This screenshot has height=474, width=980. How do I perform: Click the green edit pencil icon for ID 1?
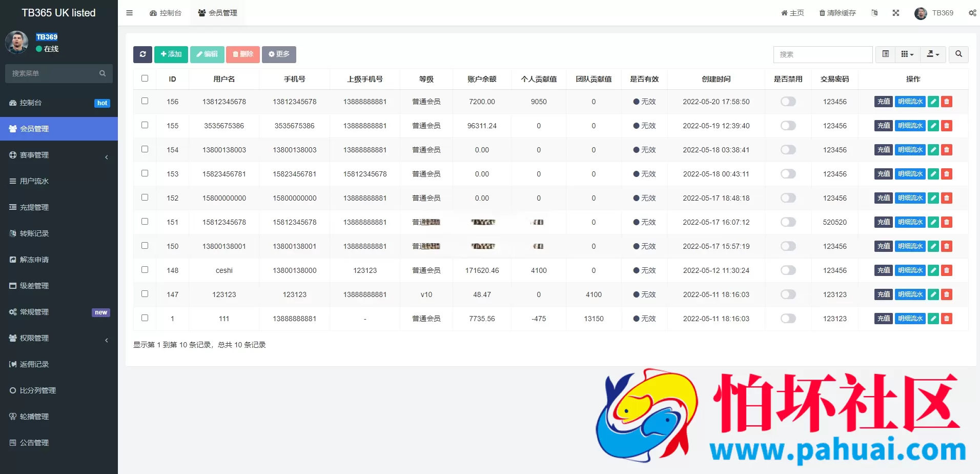coord(933,319)
